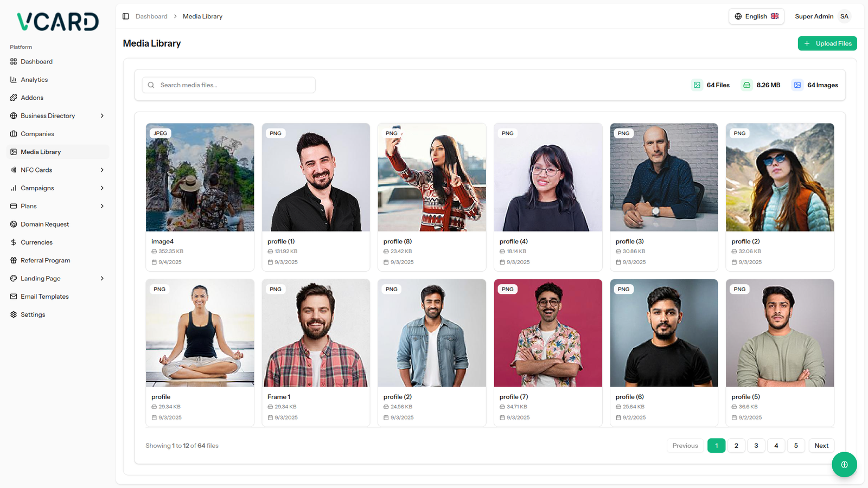Click the Referral Program gift icon
This screenshot has height=488, width=868.
click(14, 260)
